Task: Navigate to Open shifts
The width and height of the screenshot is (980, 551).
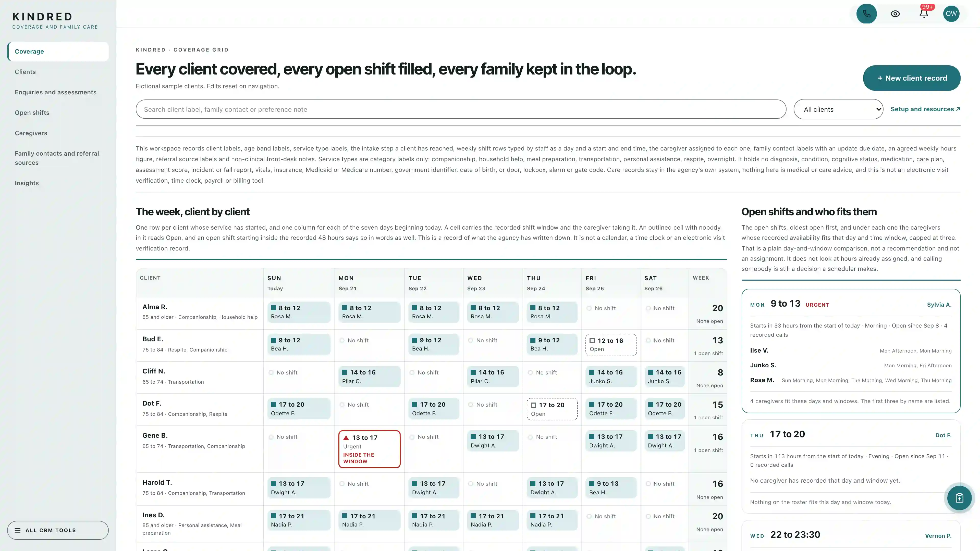Action: tap(58, 112)
